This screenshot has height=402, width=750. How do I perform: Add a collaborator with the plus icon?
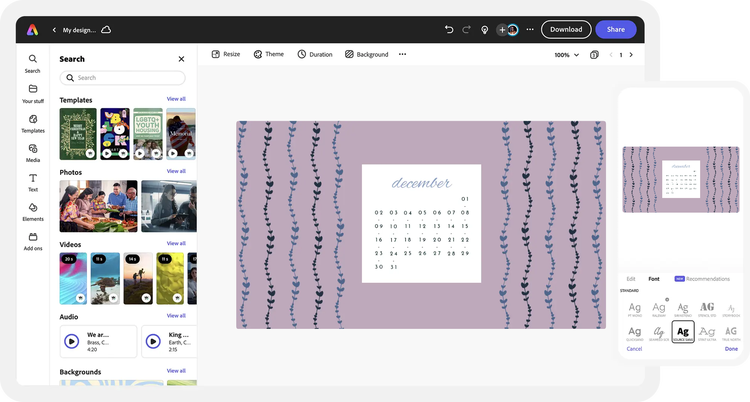coord(502,30)
